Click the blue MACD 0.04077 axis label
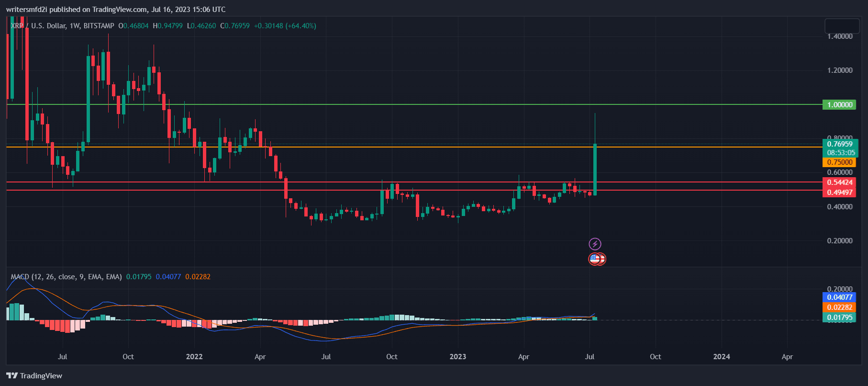This screenshot has height=386, width=868. (x=839, y=297)
